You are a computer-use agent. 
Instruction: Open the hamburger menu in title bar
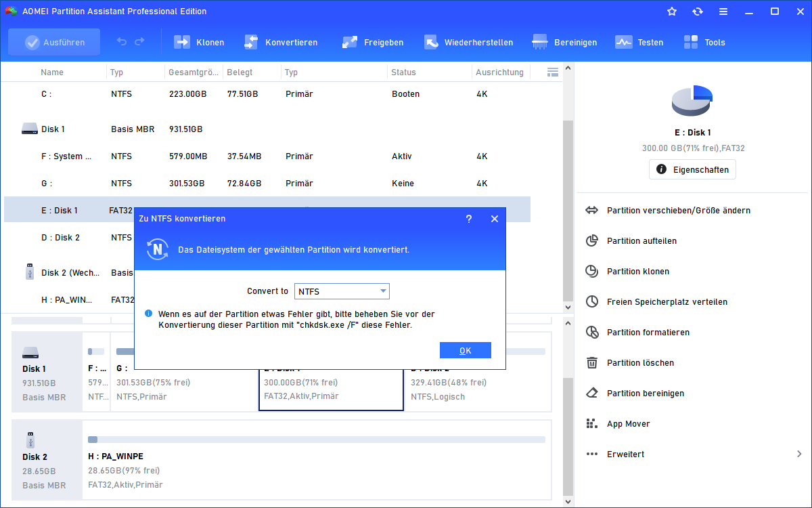tap(723, 12)
